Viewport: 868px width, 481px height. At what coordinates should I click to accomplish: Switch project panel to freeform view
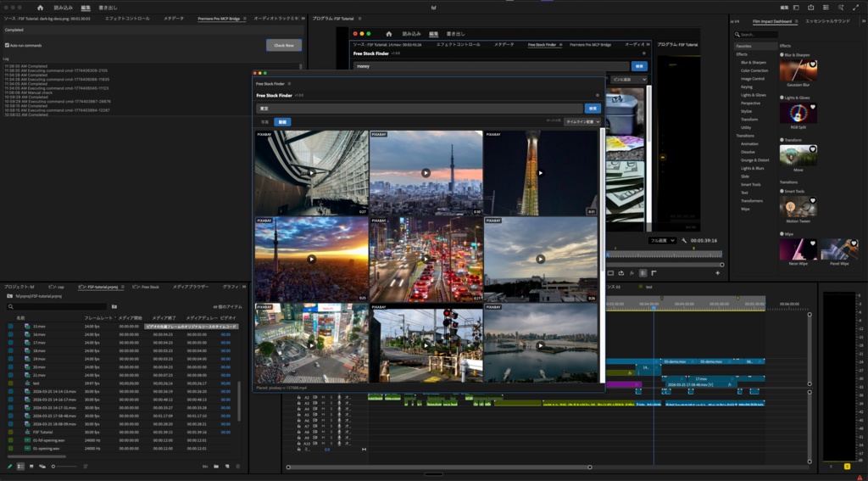(x=42, y=467)
